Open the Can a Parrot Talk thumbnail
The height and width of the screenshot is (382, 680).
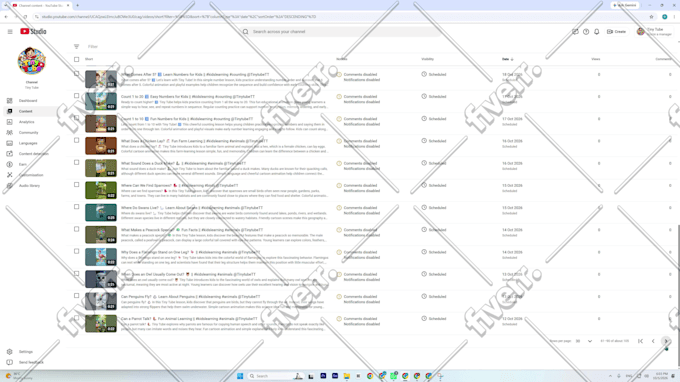tap(101, 324)
